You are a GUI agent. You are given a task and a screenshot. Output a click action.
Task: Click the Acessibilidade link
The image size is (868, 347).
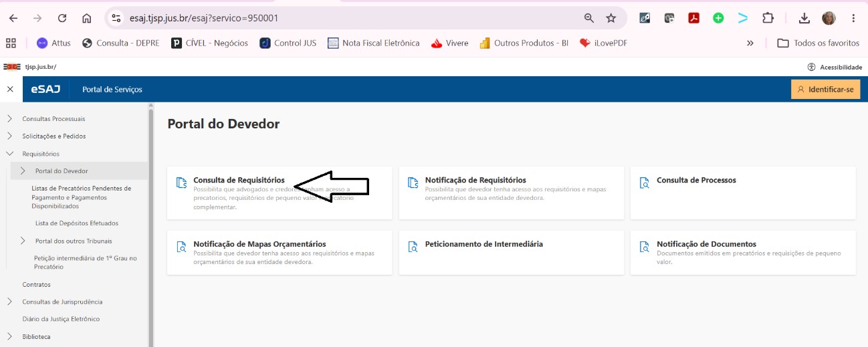coord(835,67)
